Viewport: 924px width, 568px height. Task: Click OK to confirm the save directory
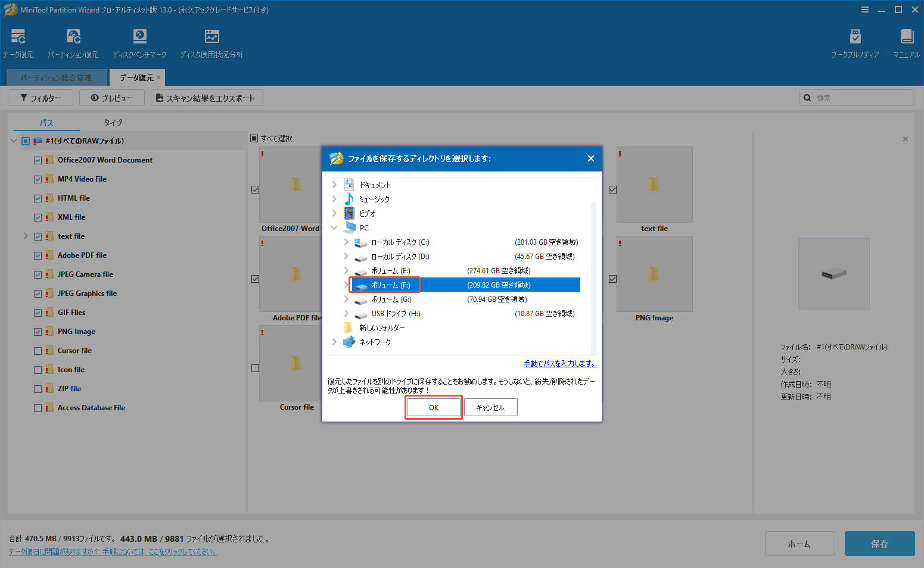(x=433, y=407)
